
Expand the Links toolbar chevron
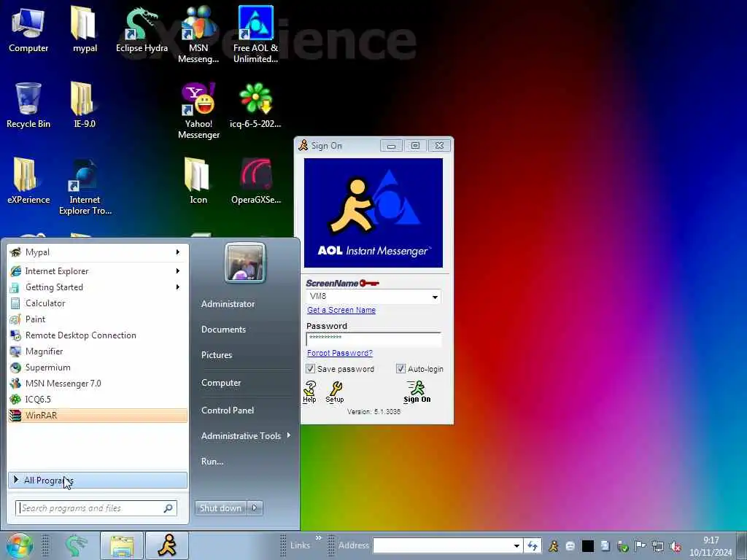click(318, 538)
